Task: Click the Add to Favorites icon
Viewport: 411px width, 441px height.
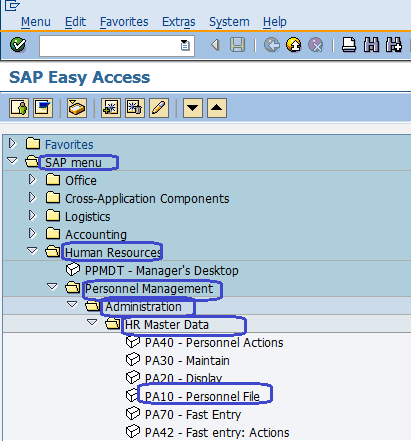Action: (111, 108)
